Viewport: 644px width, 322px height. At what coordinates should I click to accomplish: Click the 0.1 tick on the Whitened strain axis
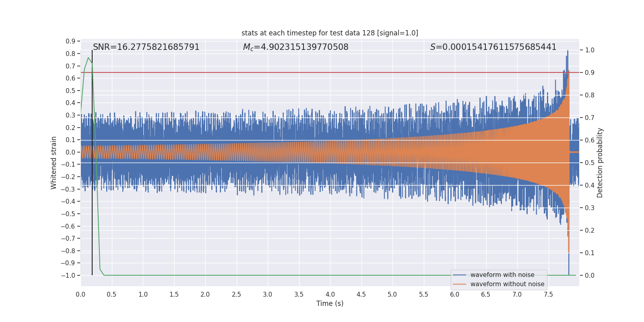point(70,140)
